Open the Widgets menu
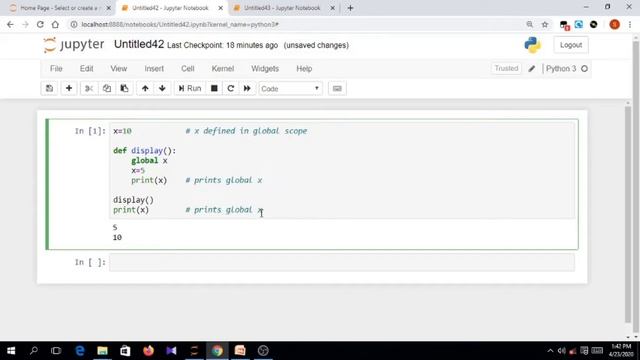 click(265, 69)
